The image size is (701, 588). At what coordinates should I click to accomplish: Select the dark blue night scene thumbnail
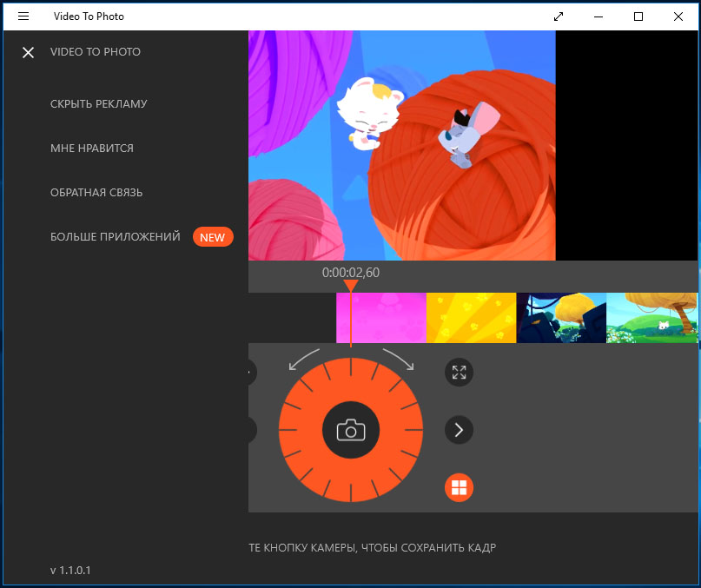[561, 318]
